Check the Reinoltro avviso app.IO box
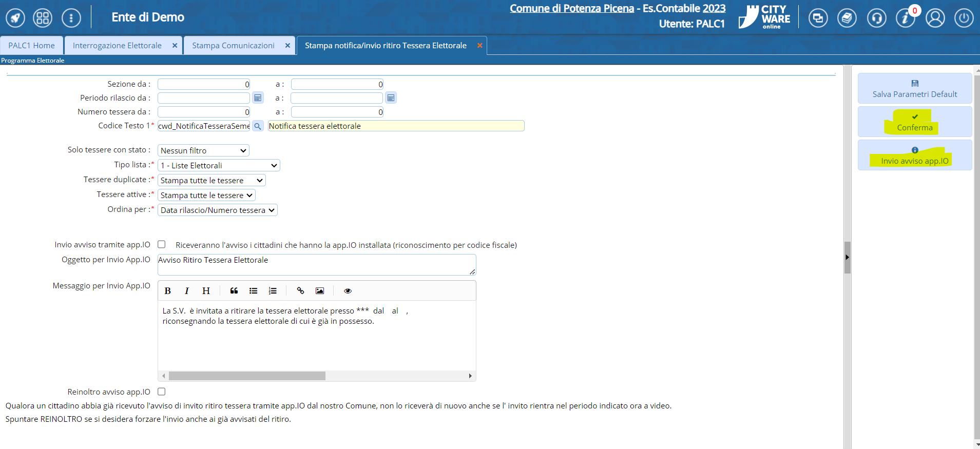The width and height of the screenshot is (980, 449). 162,392
